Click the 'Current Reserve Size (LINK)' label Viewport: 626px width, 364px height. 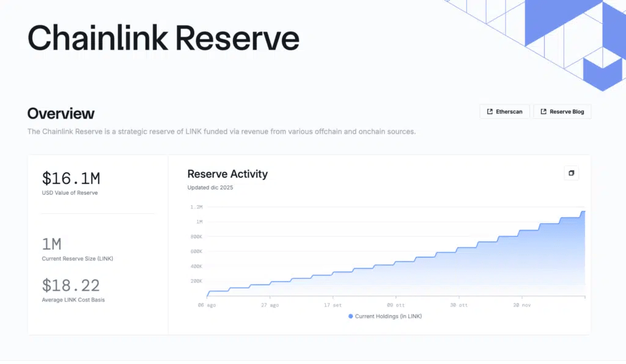(x=78, y=258)
